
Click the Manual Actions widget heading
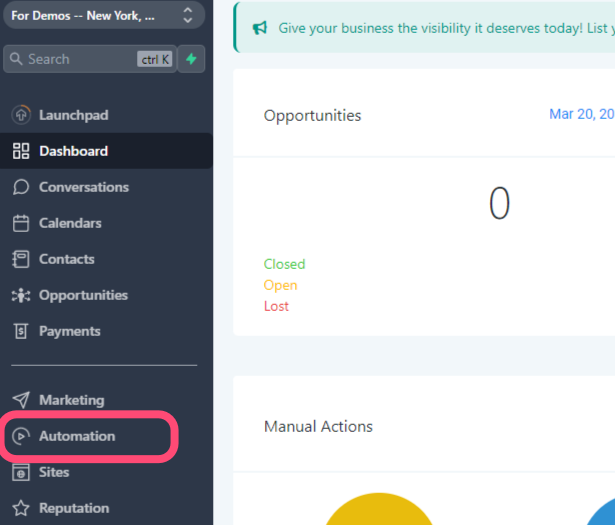click(318, 427)
